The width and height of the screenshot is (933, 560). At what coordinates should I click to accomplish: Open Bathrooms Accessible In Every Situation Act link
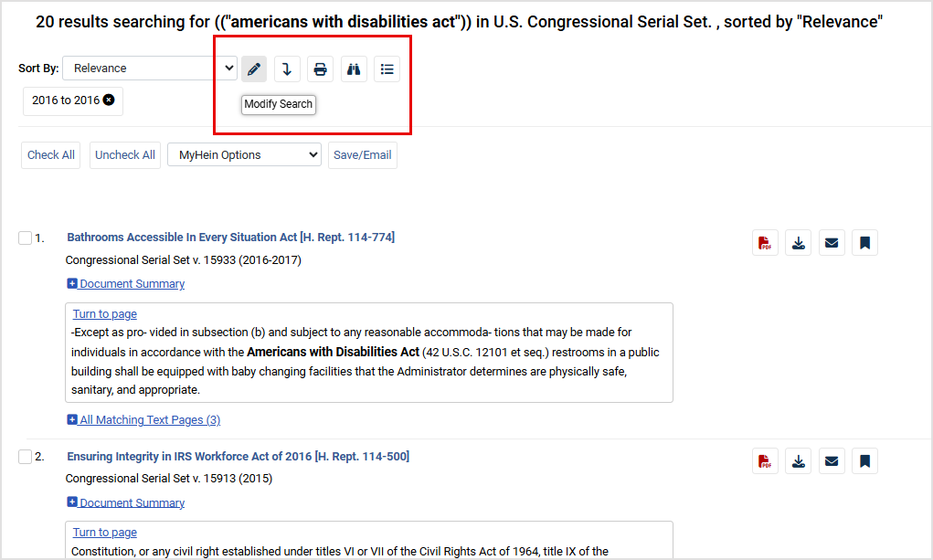[230, 238]
